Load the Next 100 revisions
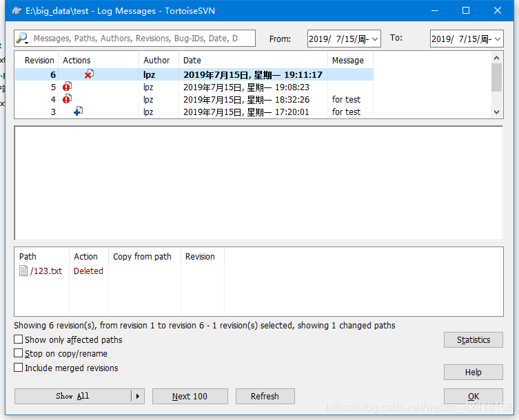The height and width of the screenshot is (420, 519). [x=190, y=396]
